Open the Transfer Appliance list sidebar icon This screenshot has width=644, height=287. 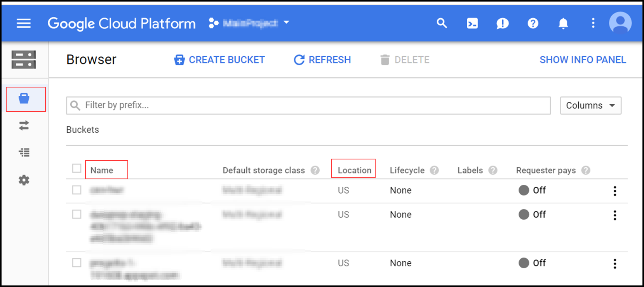[x=24, y=152]
